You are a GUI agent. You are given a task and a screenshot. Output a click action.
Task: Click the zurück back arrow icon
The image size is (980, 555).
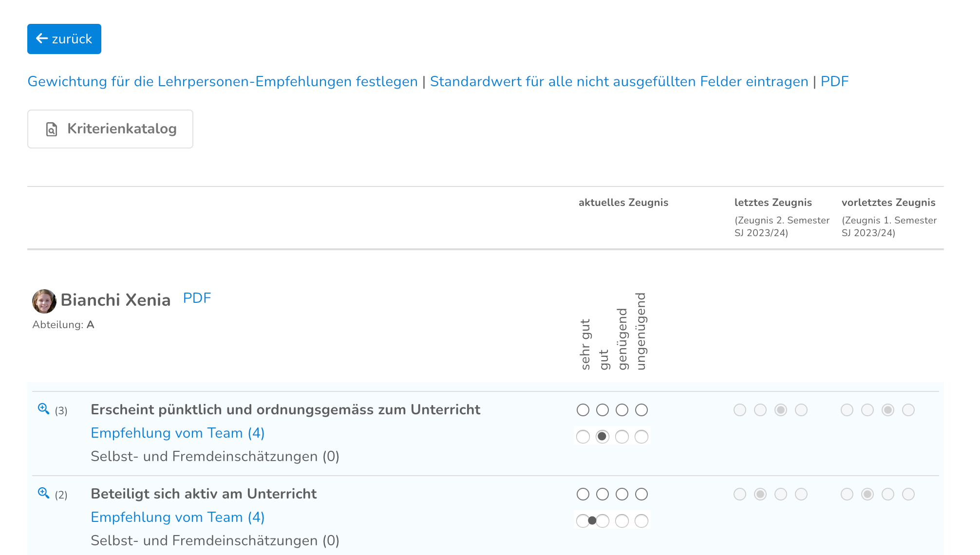(42, 38)
